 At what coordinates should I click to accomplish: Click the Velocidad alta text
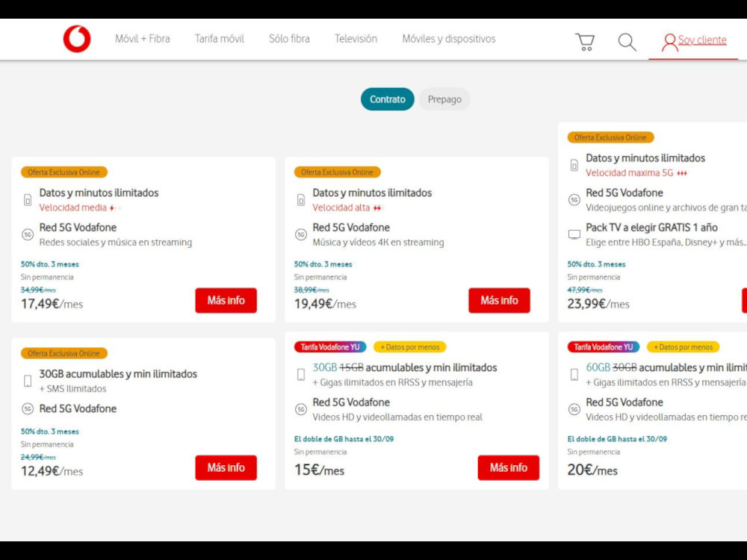point(341,208)
